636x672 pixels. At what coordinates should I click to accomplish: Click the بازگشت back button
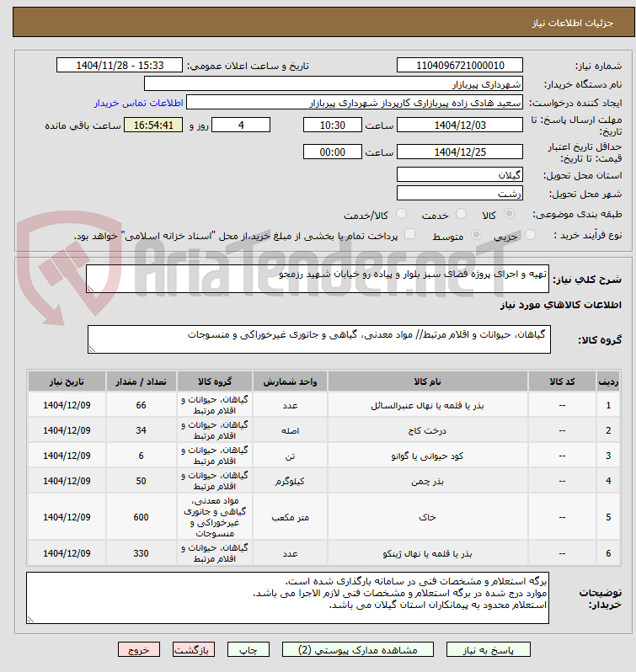pyautogui.click(x=193, y=650)
